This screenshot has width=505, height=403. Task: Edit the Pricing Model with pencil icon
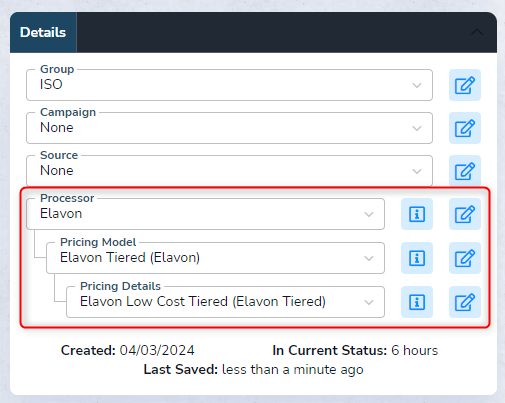[x=465, y=258]
